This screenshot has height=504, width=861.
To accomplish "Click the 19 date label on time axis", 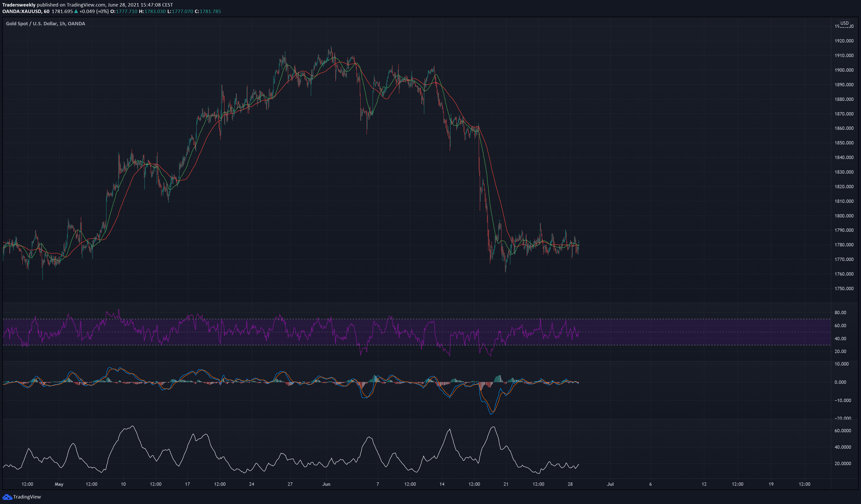I will point(771,484).
